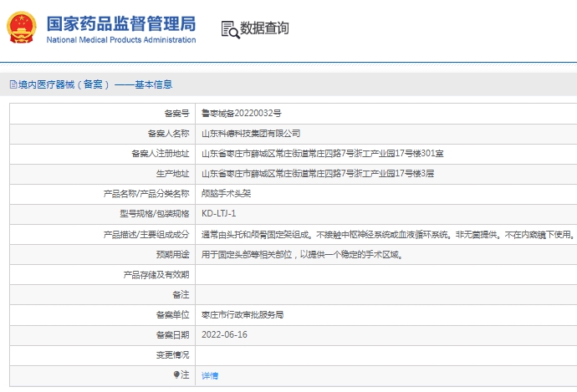Screen dimensions: 577x392
Task: Select registered address ending 17号楼301室
Action: point(322,153)
